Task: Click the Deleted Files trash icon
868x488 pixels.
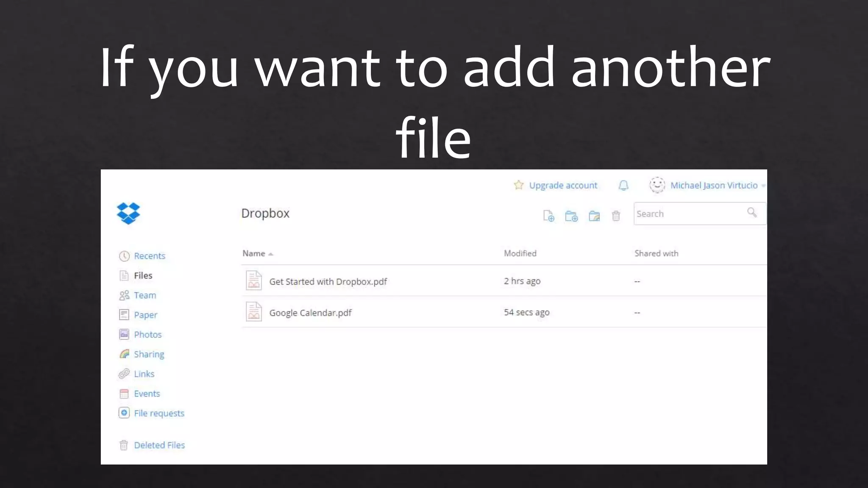Action: pyautogui.click(x=123, y=445)
